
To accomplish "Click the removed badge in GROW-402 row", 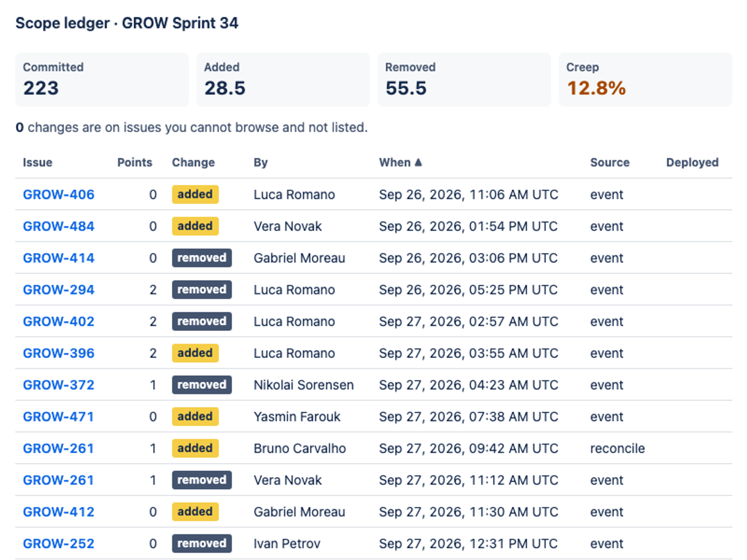I will tap(202, 322).
